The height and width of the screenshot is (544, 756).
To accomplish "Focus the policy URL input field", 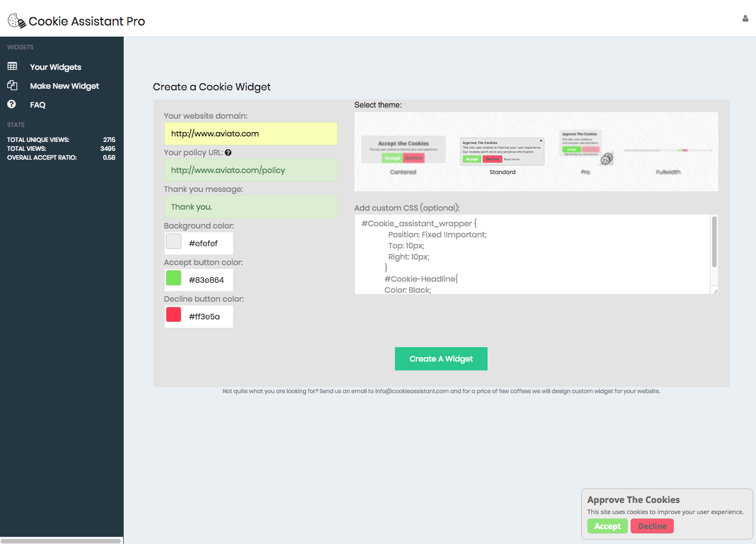I will [251, 170].
